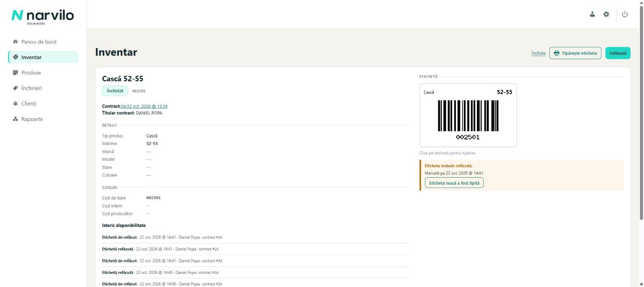644x287 pixels.
Task: Open Panou de bord menu item
Action: click(x=43, y=42)
